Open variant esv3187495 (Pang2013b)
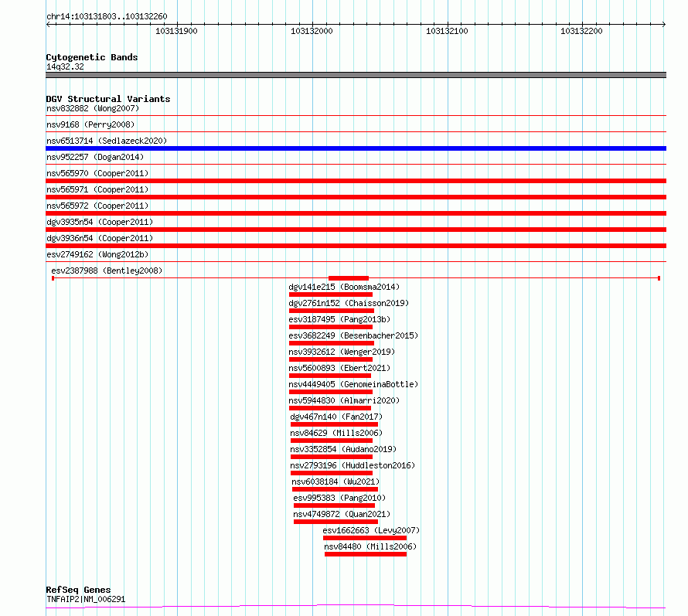The width and height of the screenshot is (688, 616). coord(339,319)
